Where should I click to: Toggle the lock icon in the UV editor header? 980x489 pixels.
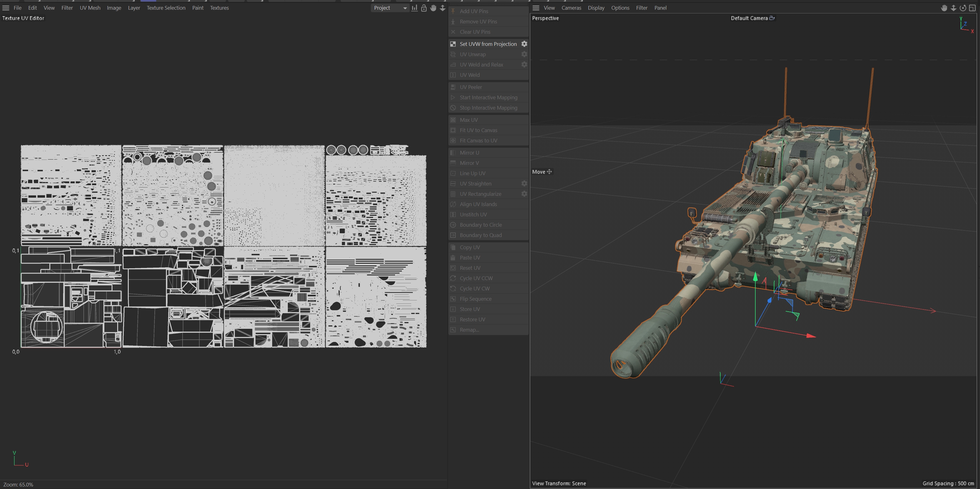coord(423,8)
